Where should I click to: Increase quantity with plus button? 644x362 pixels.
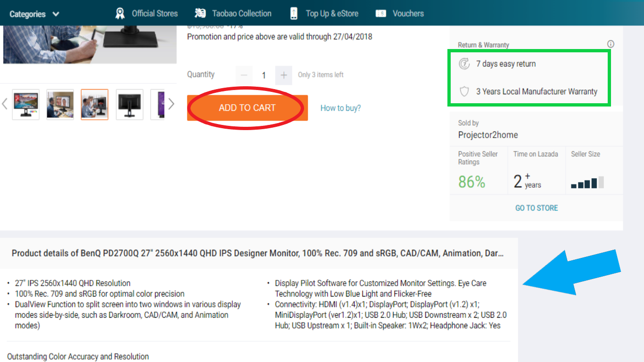(x=284, y=75)
